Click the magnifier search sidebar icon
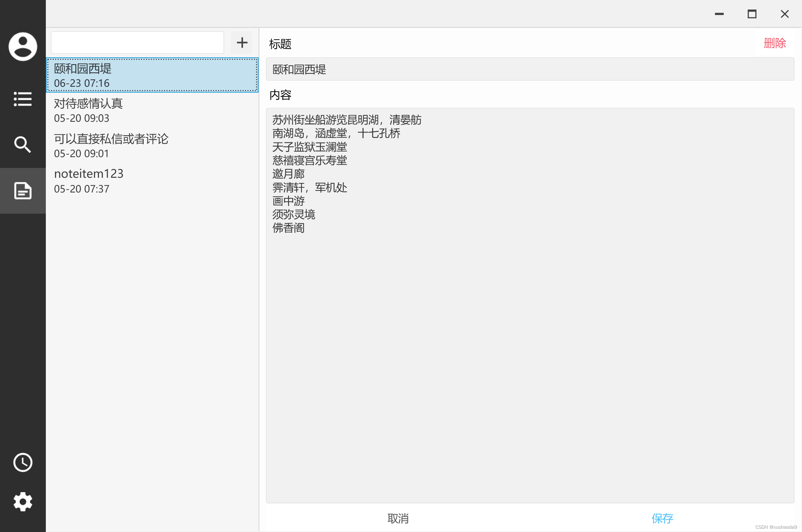802x532 pixels. click(x=23, y=144)
